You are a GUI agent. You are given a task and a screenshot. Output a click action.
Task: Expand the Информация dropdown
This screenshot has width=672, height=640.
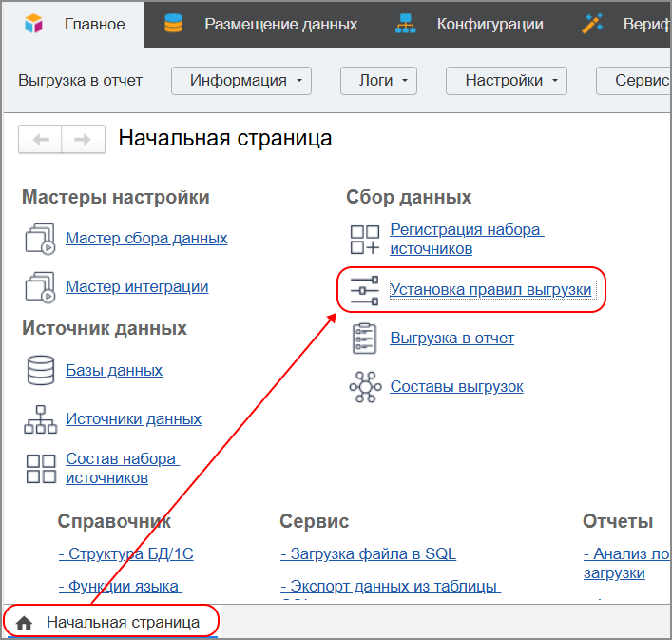click(242, 81)
